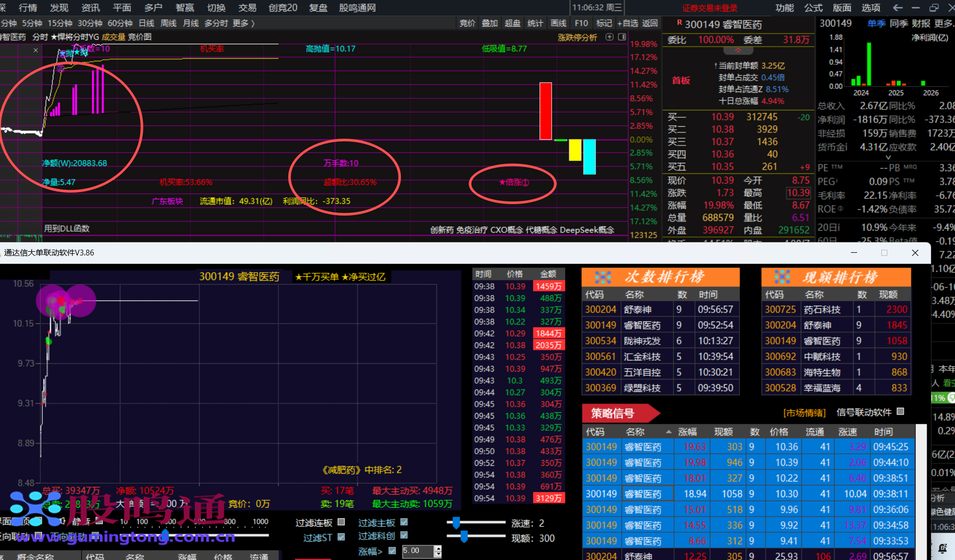Click the 涨幅 threshold input field
The height and width of the screenshot is (560, 955).
[x=418, y=551]
